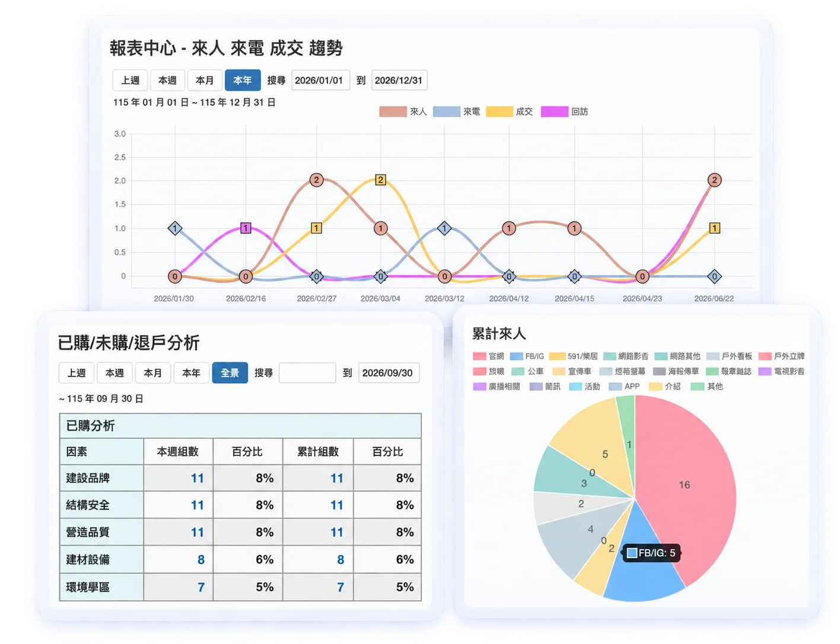This screenshot has height=644, width=840.
Task: Click 搜尋 in 已購/未購 analysis panel
Action: [x=263, y=373]
